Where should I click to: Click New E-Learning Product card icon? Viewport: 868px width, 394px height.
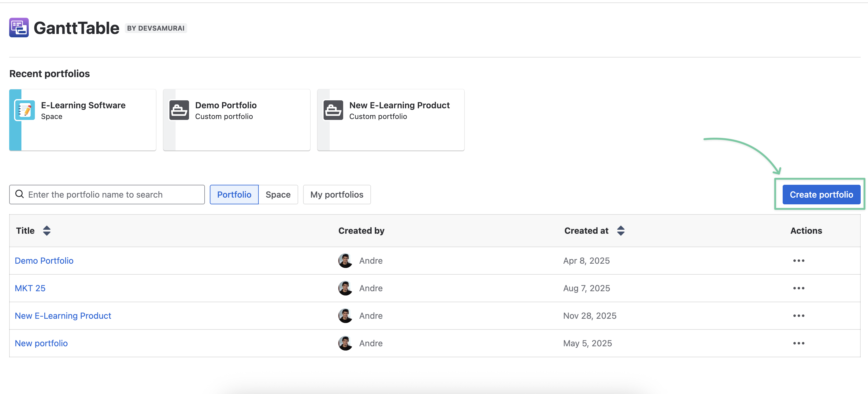coord(333,110)
